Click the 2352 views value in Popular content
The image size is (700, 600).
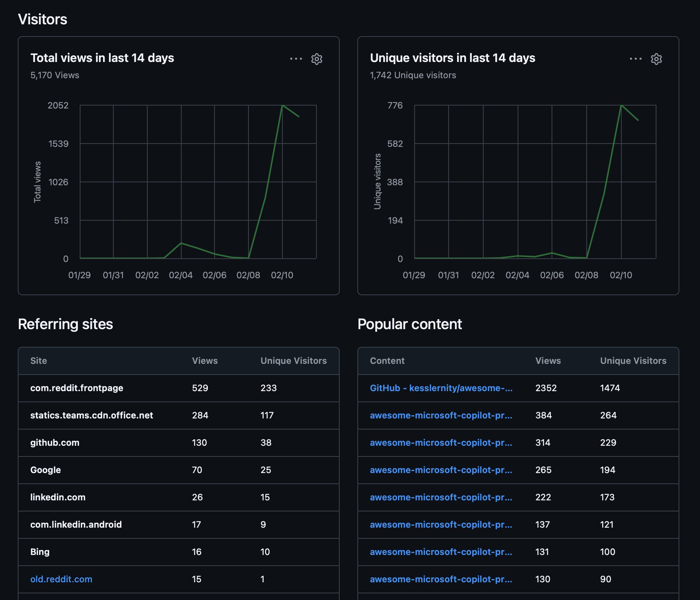click(x=546, y=388)
